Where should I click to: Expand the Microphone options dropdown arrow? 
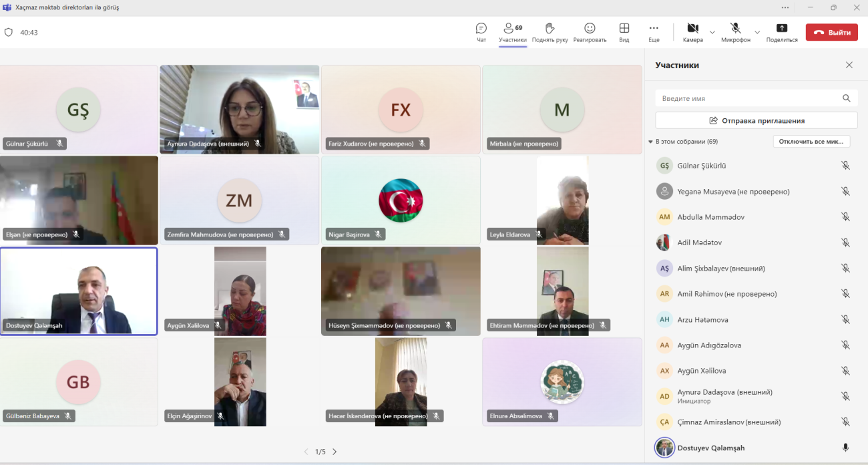click(756, 32)
